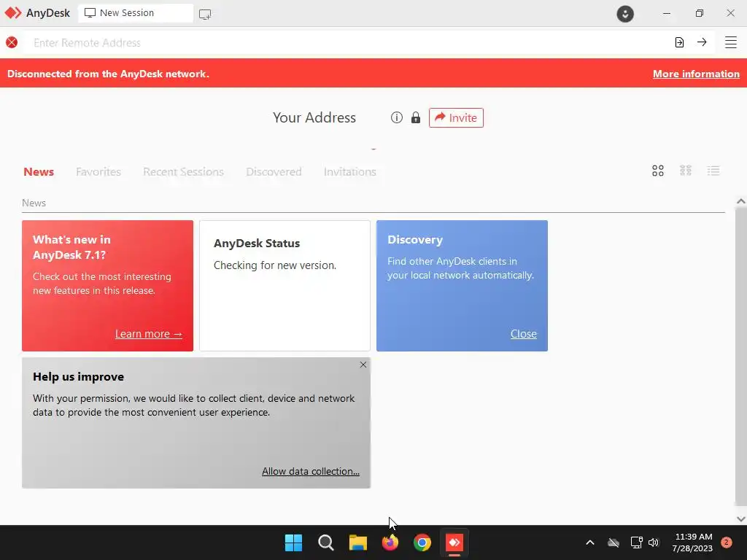Open the More information link
This screenshot has height=560, width=747.
[x=696, y=74]
